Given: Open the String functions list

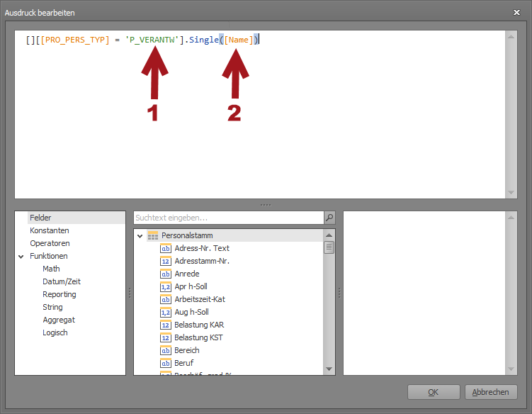Looking at the screenshot, I should click(x=52, y=307).
